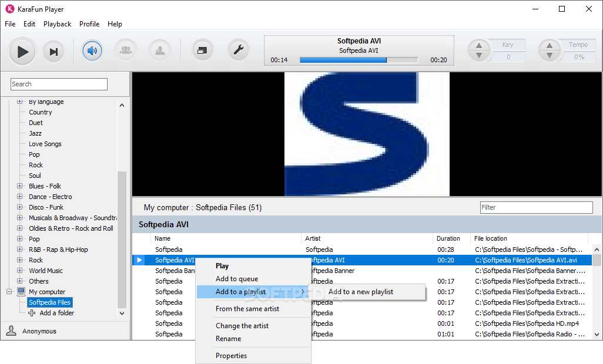
Task: Click in the Filter field
Action: coord(537,207)
